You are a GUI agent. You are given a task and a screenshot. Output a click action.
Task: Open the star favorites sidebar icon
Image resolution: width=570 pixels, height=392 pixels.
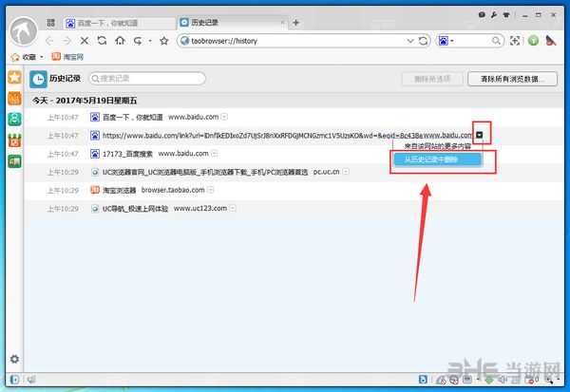click(x=14, y=77)
